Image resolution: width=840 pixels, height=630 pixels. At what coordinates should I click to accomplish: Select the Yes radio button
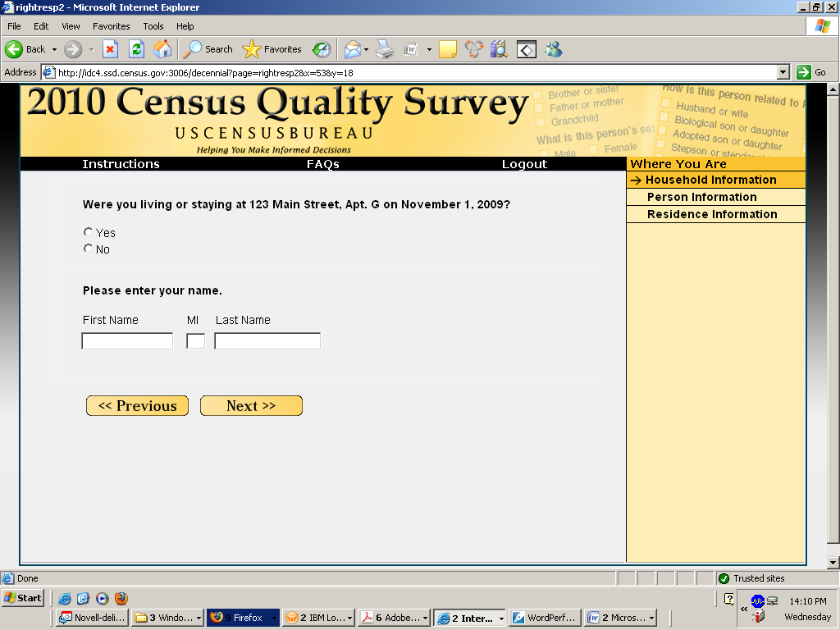point(89,232)
